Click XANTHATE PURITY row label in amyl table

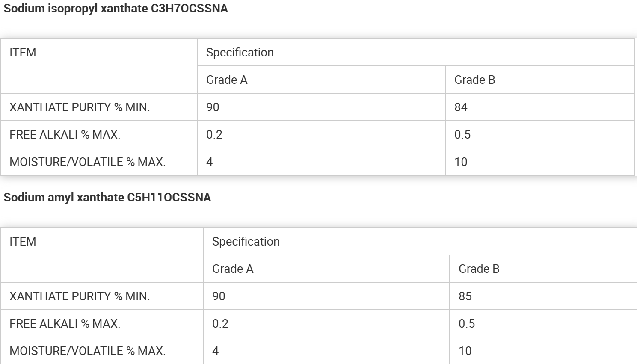80,296
